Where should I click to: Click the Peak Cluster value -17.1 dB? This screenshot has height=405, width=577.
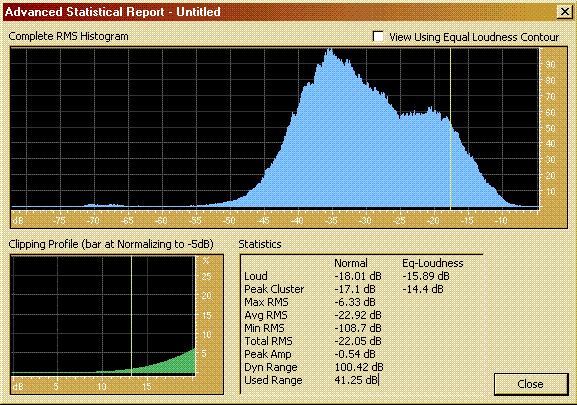(x=355, y=289)
